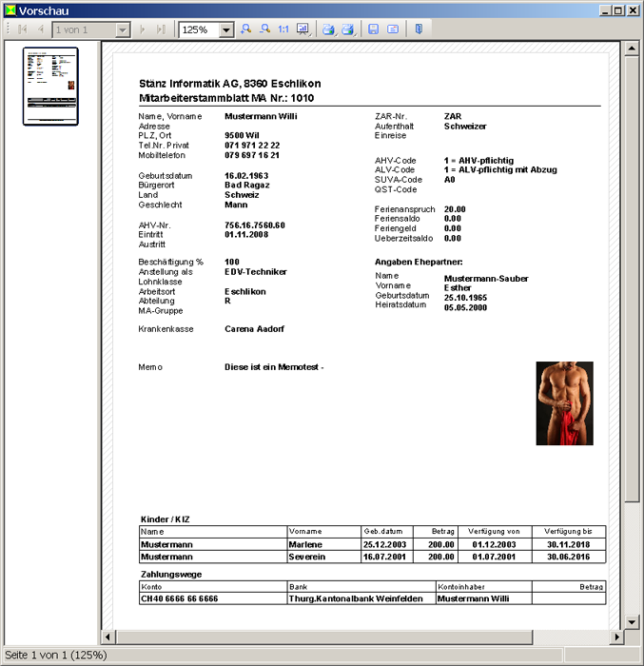644x666 pixels.
Task: Click the horizontal scrollbar left arrow
Action: coord(107,637)
